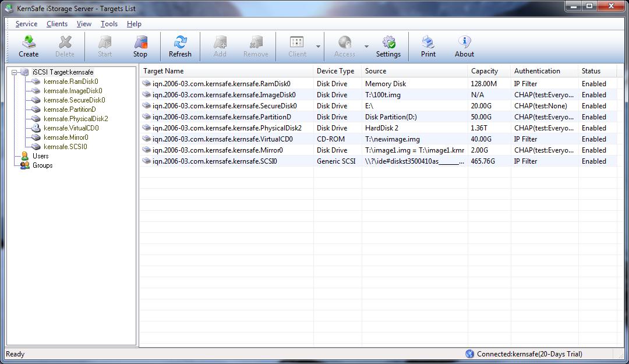Sort by Capacity column header

point(489,71)
